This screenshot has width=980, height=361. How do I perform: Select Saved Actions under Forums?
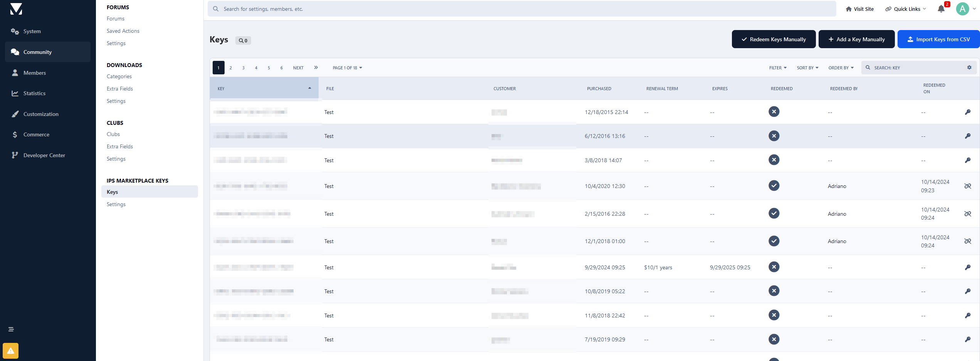123,31
